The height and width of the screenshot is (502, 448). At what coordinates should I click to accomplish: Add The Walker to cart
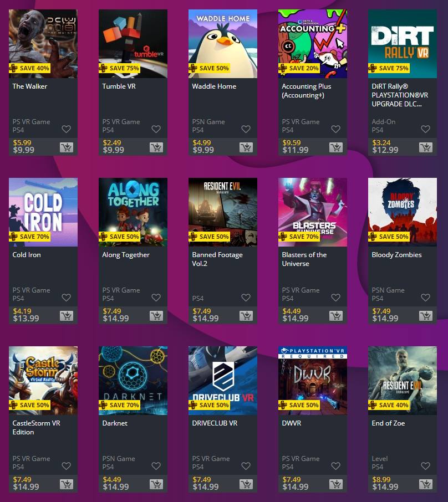[x=67, y=147]
